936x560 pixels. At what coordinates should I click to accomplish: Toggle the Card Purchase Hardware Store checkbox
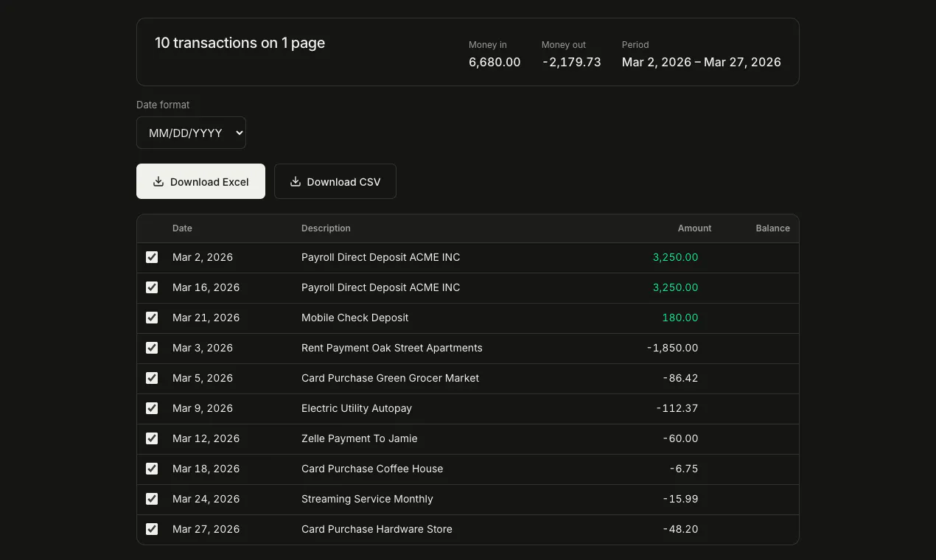click(x=152, y=529)
